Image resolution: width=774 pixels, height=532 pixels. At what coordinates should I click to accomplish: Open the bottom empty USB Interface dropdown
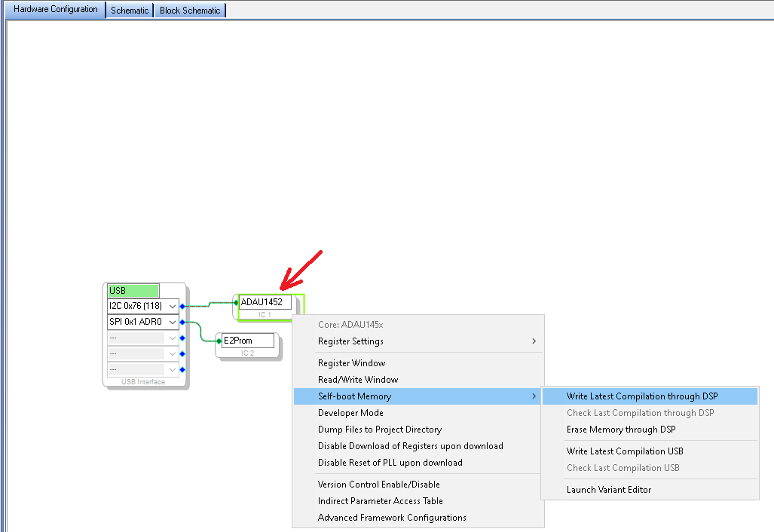173,370
